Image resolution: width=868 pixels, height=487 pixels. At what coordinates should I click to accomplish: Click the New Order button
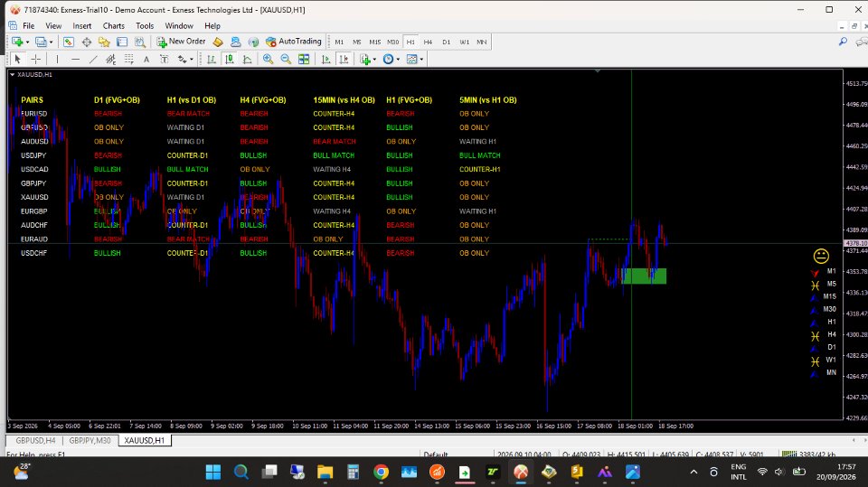coord(181,42)
